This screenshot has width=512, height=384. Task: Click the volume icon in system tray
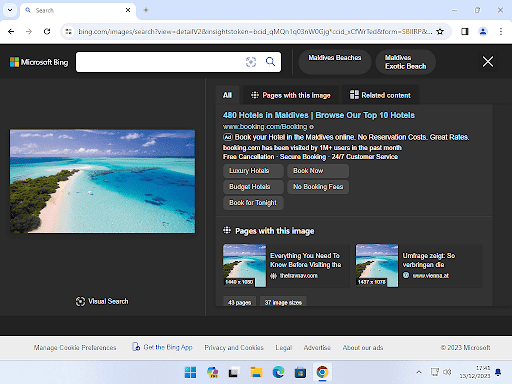click(x=447, y=372)
